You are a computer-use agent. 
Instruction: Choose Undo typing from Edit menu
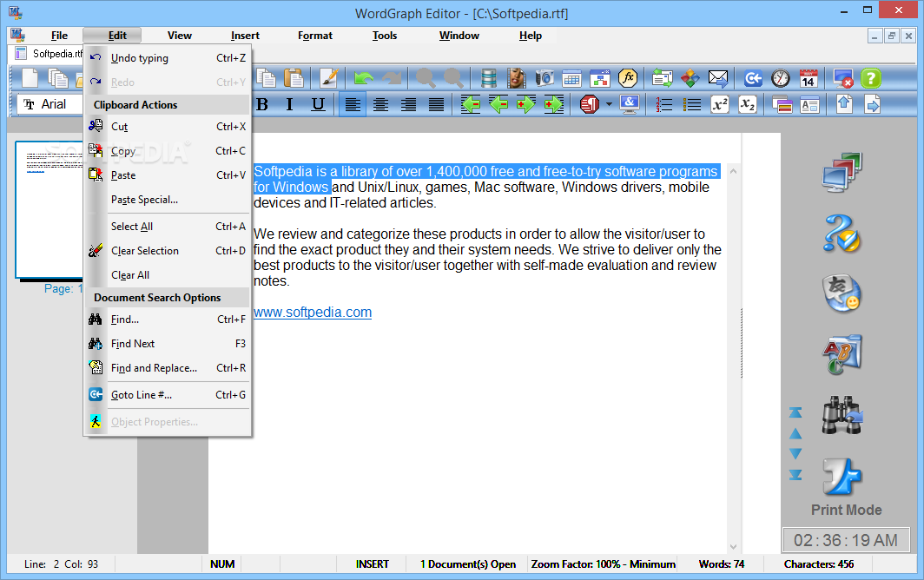click(168, 58)
